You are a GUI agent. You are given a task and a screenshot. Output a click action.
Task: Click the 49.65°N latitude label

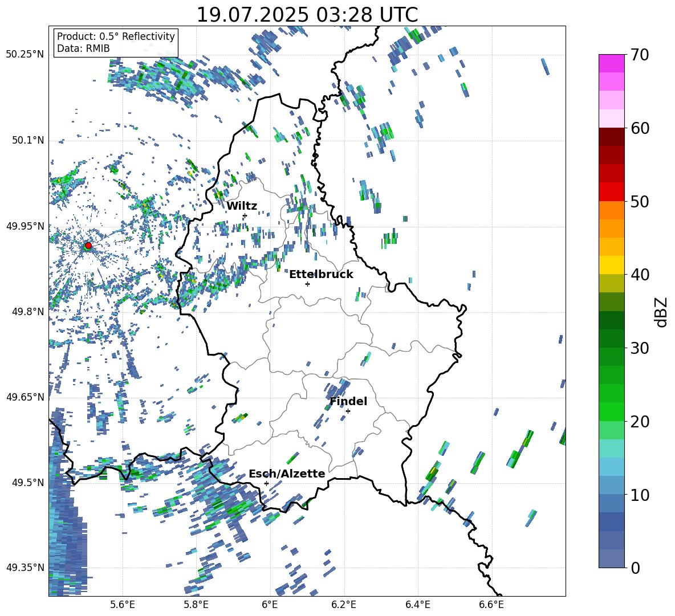25,397
